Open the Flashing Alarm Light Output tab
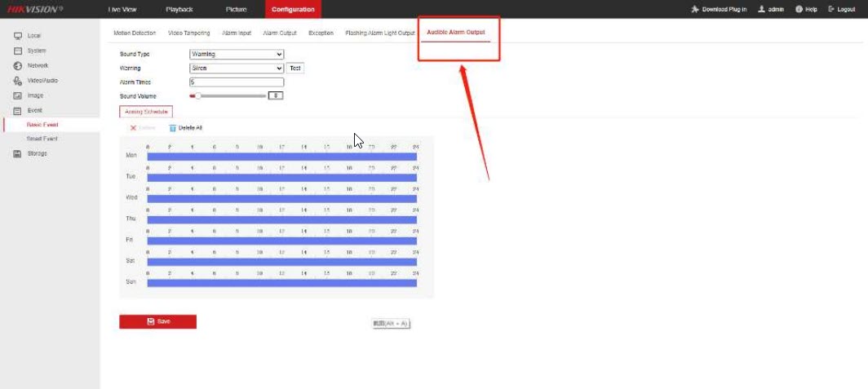The width and height of the screenshot is (868, 389). (x=380, y=33)
